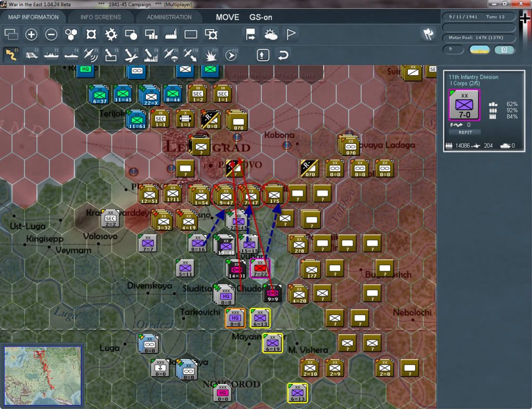Screen dimensions: 532x409
Task: Toggle the rectangle-with-gear icon
Action: (211, 34)
